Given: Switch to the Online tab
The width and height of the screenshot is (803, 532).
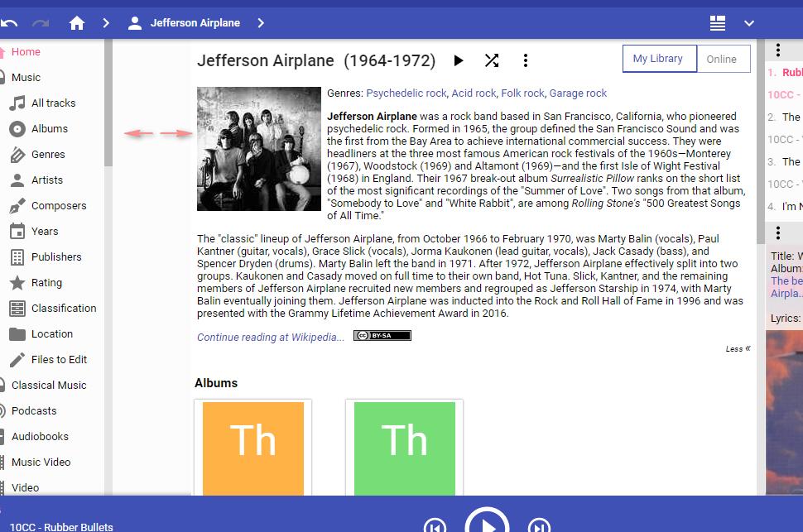Looking at the screenshot, I should 722,59.
